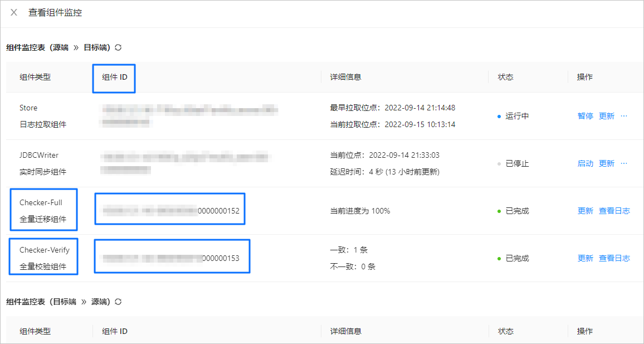Close the 查看组件监控 panel
This screenshot has width=644, height=344.
click(14, 12)
